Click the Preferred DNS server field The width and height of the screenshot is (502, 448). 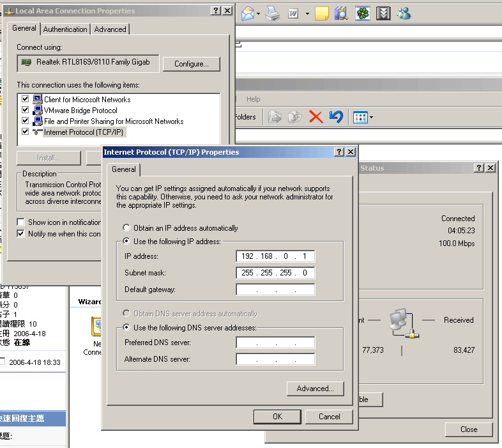pyautogui.click(x=275, y=343)
